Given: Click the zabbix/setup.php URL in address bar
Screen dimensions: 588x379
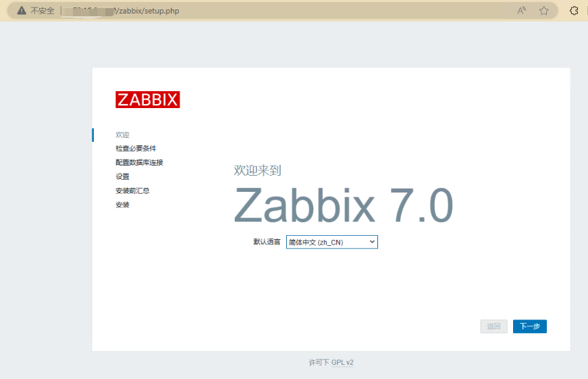Looking at the screenshot, I should pyautogui.click(x=149, y=11).
